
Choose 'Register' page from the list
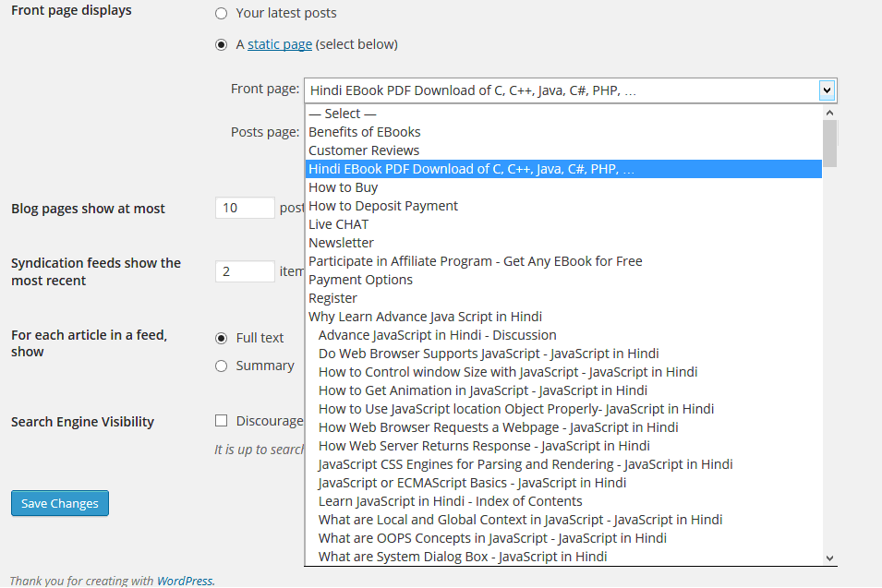tap(333, 298)
